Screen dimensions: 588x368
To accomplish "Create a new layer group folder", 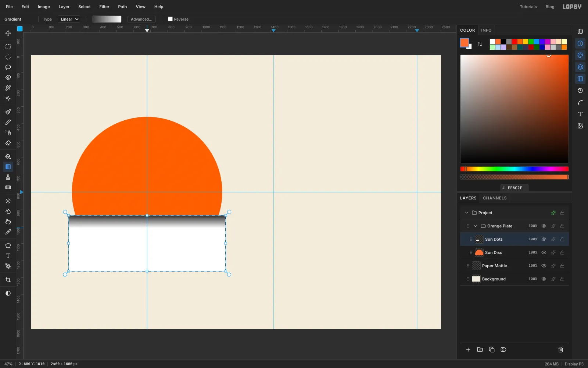I will [x=480, y=350].
